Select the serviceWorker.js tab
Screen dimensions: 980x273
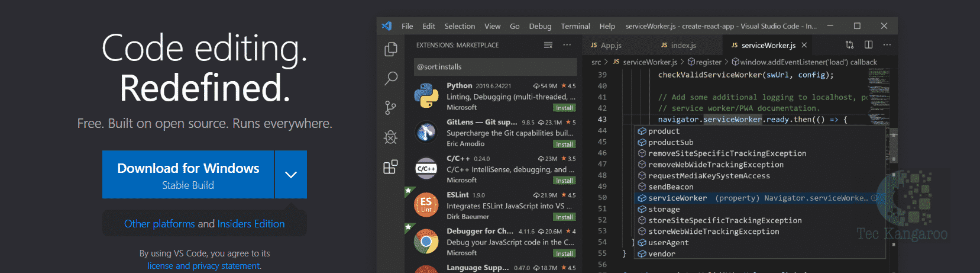point(768,45)
